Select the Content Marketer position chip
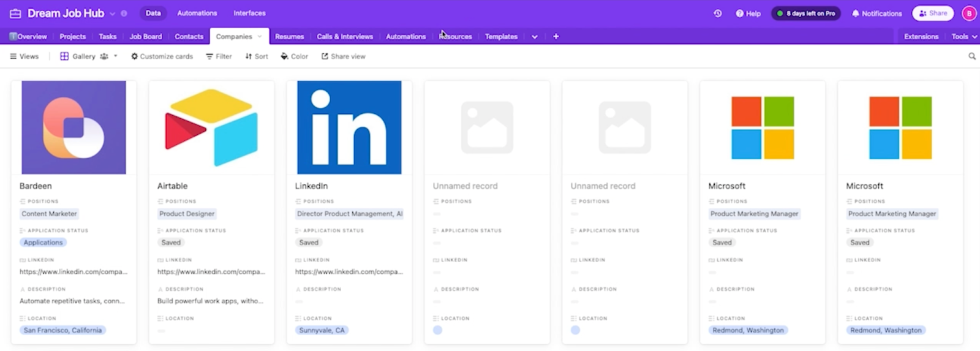 (x=50, y=214)
